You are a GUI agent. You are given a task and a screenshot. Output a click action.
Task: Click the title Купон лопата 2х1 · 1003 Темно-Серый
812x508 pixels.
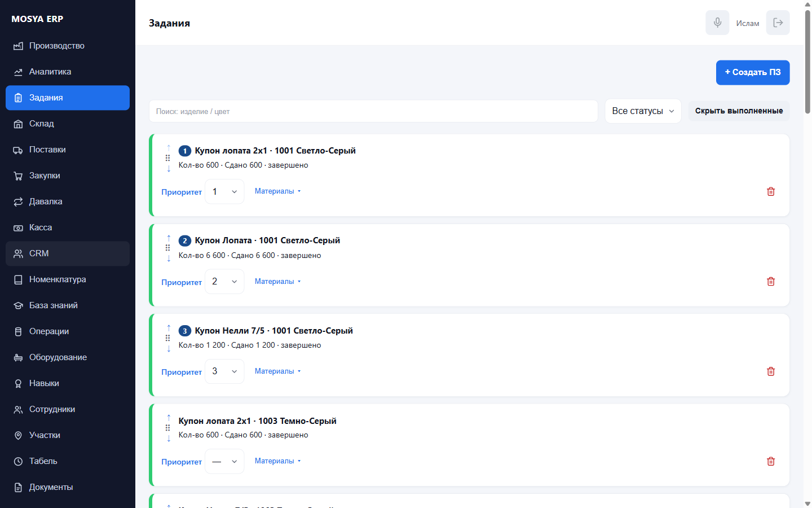(x=258, y=421)
